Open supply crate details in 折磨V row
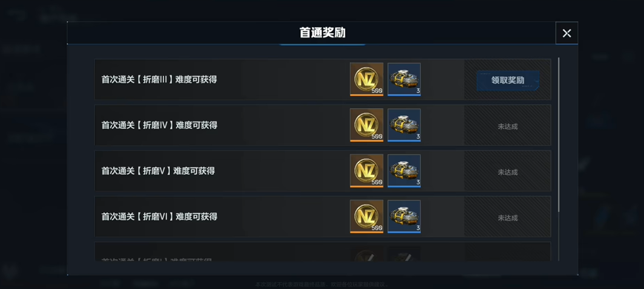644x289 pixels. tap(404, 170)
